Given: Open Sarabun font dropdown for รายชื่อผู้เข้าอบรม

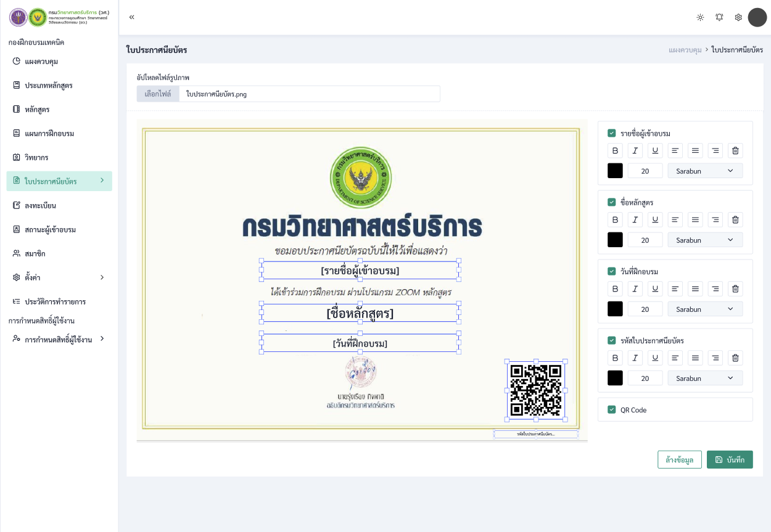Looking at the screenshot, I should tap(705, 171).
